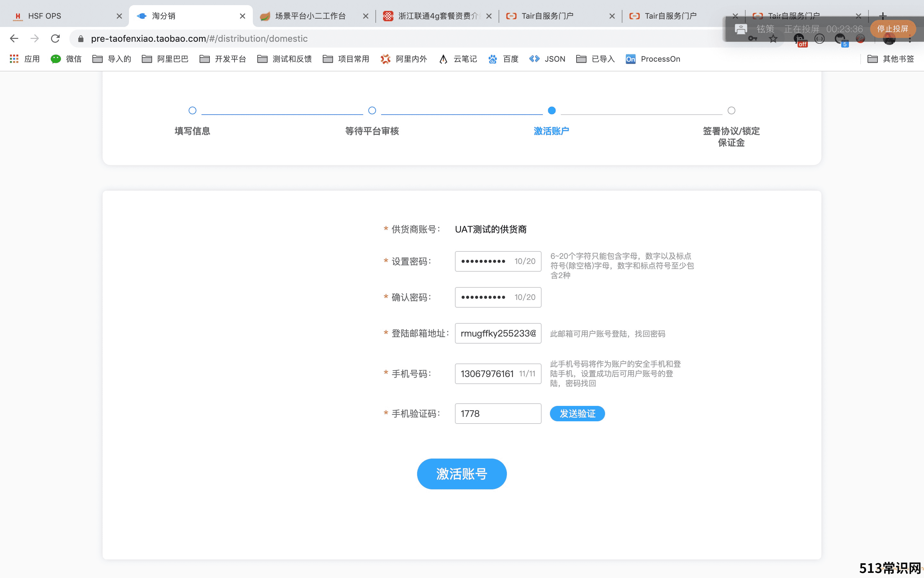This screenshot has width=924, height=578.
Task: Click the '此邮箱可用户账号登陆，找回密码' hint
Action: click(x=607, y=334)
